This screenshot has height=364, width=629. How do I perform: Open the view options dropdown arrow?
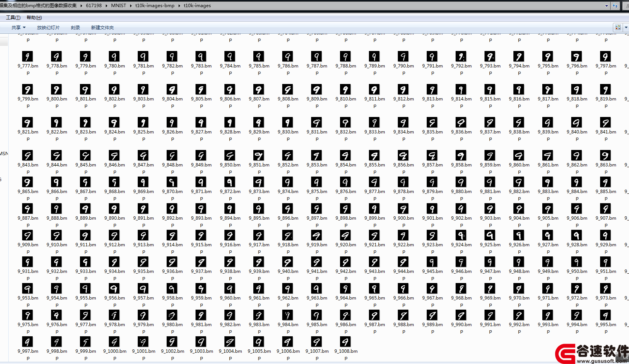pos(626,27)
